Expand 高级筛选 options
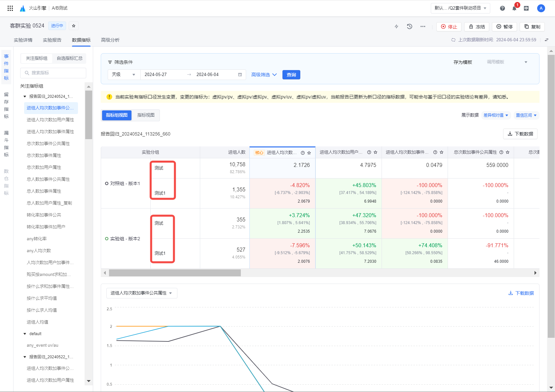This screenshot has height=392, width=555. point(264,75)
